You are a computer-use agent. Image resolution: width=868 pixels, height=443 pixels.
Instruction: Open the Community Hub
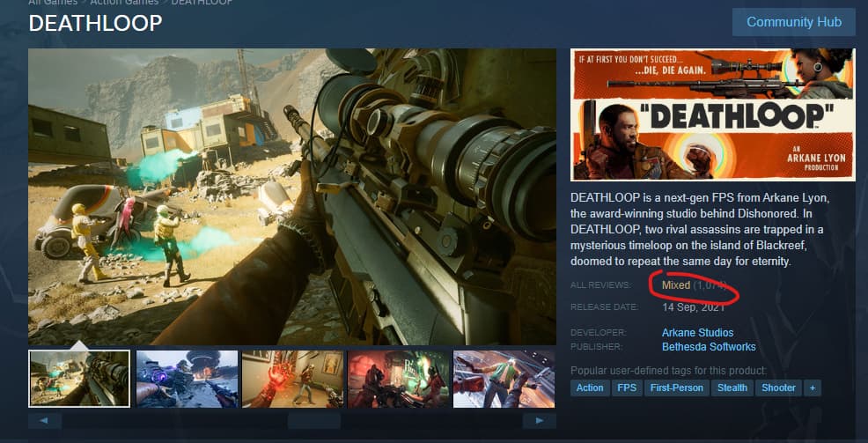point(794,22)
